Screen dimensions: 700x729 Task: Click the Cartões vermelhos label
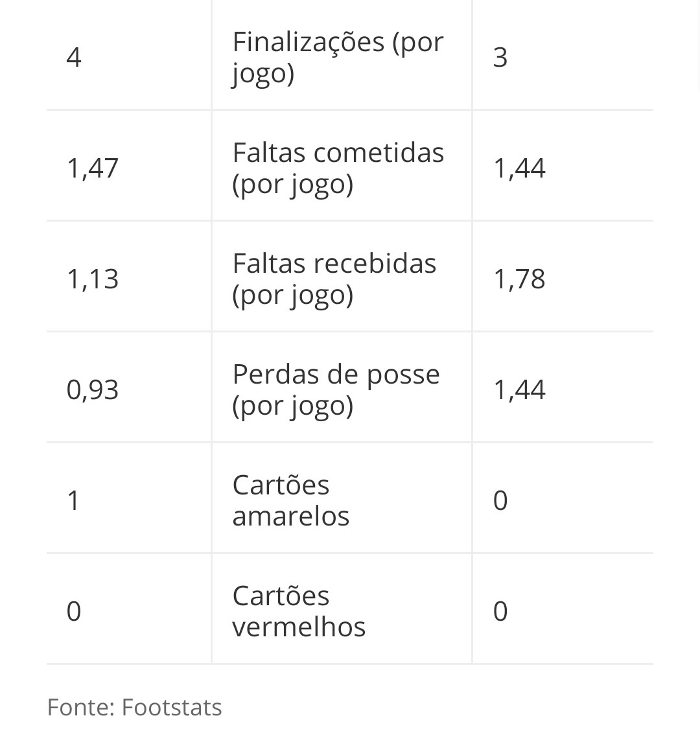[x=299, y=611]
